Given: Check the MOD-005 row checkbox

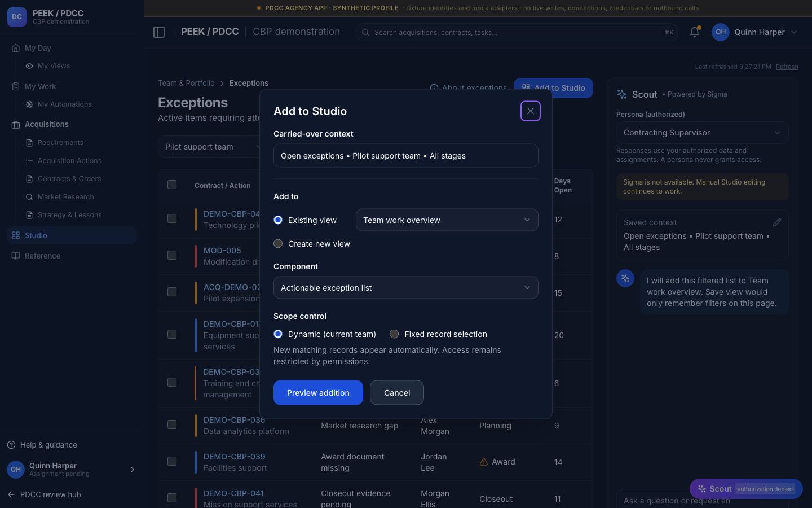Looking at the screenshot, I should point(172,255).
